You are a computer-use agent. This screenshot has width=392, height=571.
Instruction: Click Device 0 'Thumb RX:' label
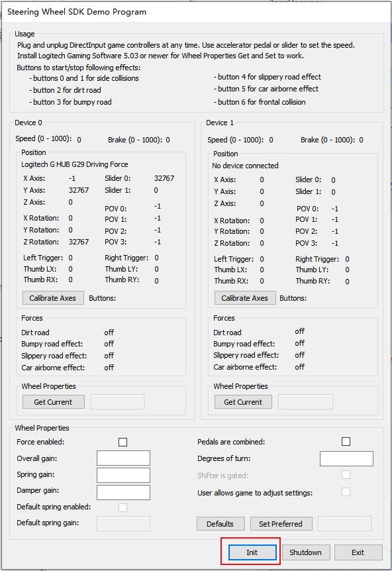click(40, 280)
